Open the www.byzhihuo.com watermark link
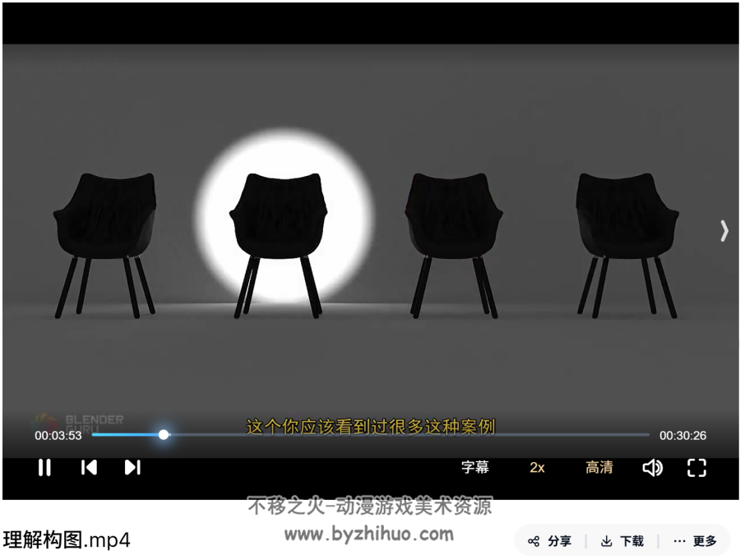The height and width of the screenshot is (560, 740). point(369,534)
